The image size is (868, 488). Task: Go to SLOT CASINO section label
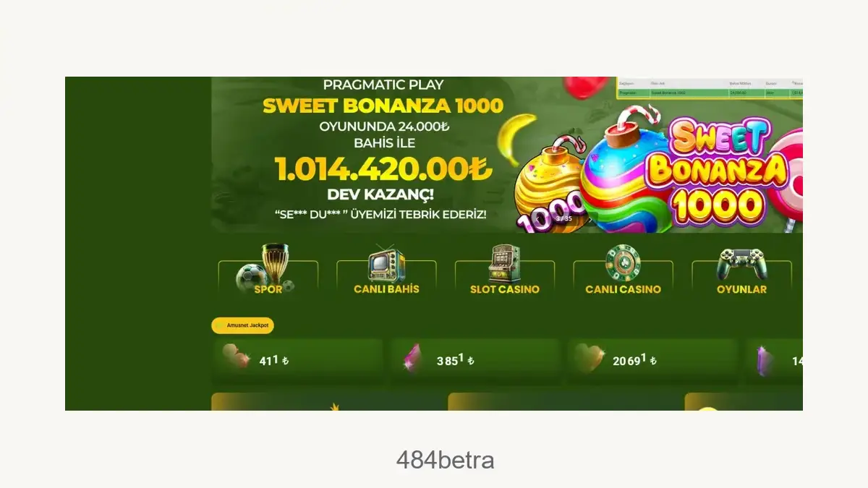pos(505,289)
